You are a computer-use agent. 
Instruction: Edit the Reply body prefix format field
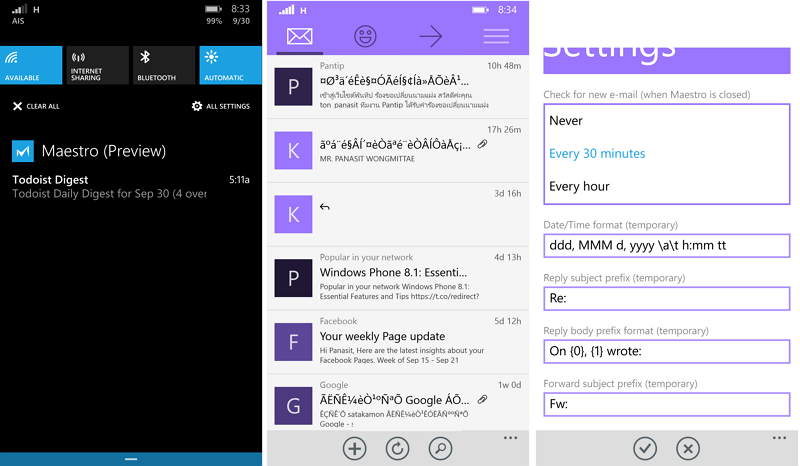pos(667,351)
